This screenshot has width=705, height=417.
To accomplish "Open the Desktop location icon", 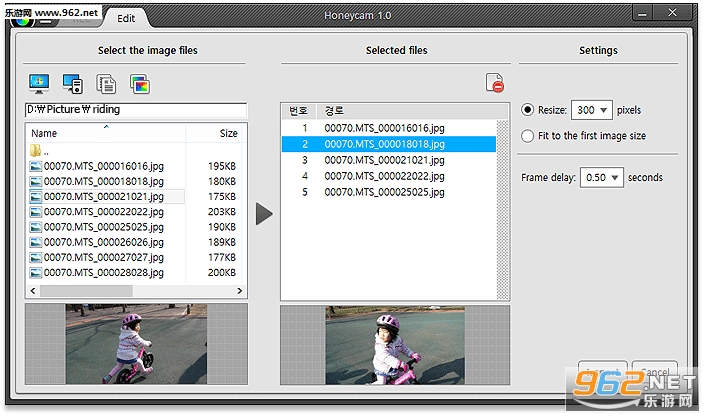I will pos(39,84).
